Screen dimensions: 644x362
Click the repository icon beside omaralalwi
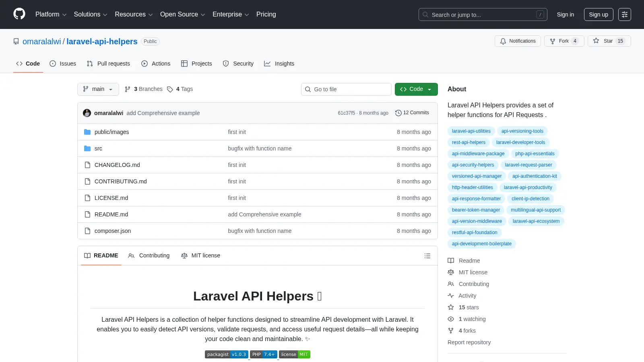[16, 41]
